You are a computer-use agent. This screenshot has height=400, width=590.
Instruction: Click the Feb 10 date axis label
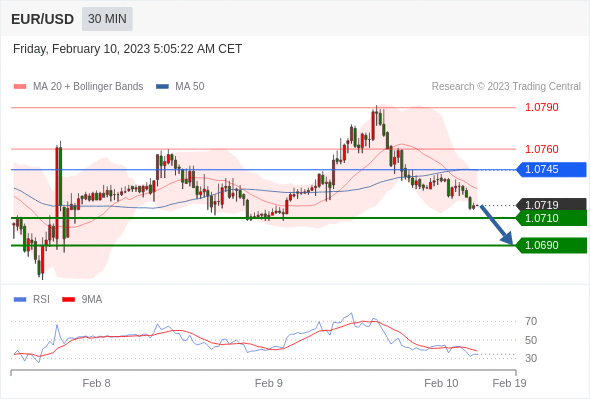click(441, 383)
